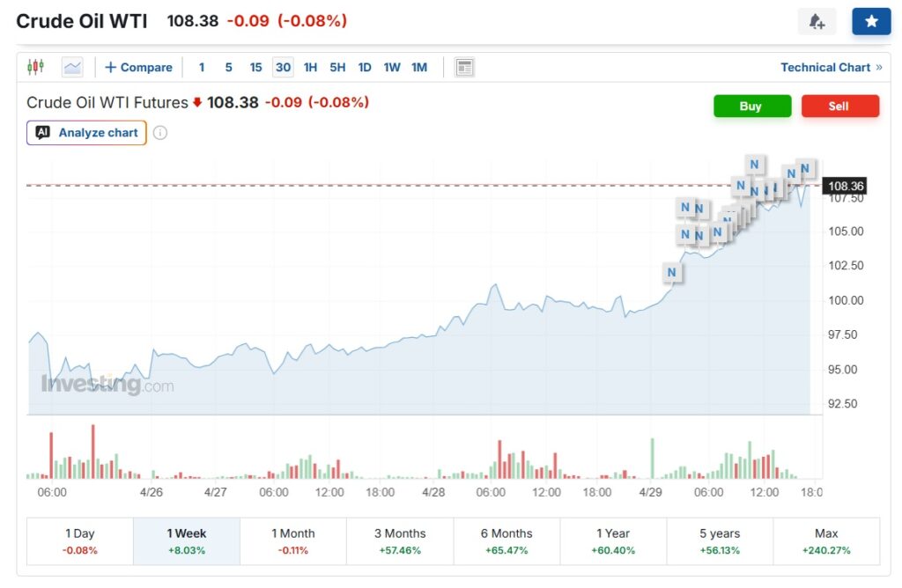Select the area chart type icon
The height and width of the screenshot is (588, 902).
[x=72, y=67]
